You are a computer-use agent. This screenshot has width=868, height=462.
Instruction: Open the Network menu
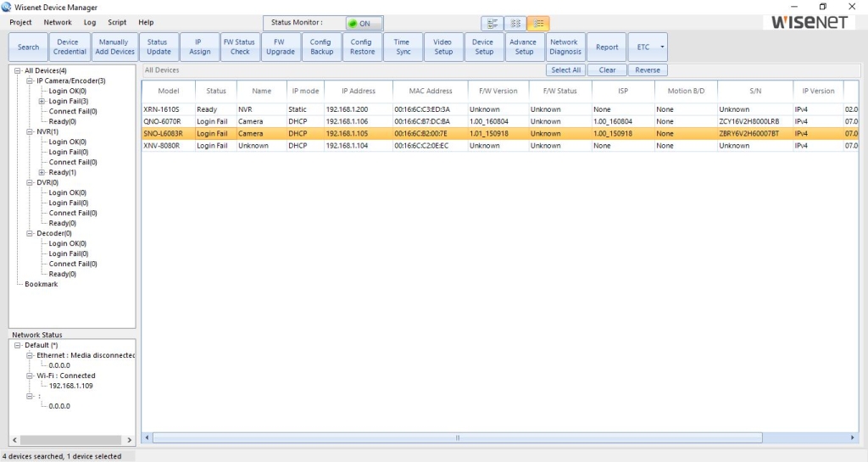click(x=58, y=22)
